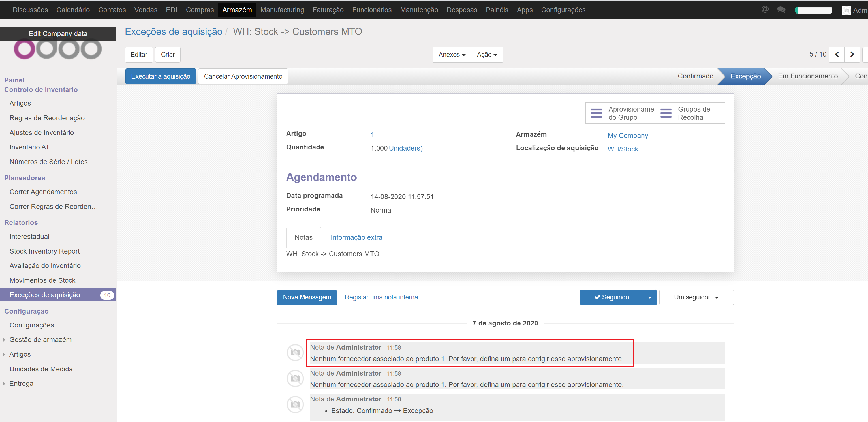Open the Seguindo caret dropdown

pos(650,297)
